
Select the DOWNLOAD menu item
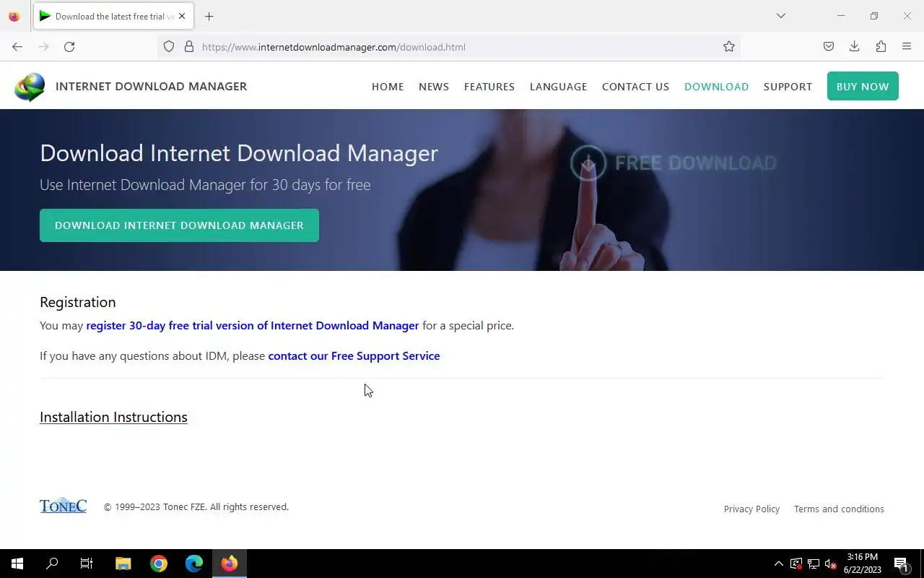point(716,87)
